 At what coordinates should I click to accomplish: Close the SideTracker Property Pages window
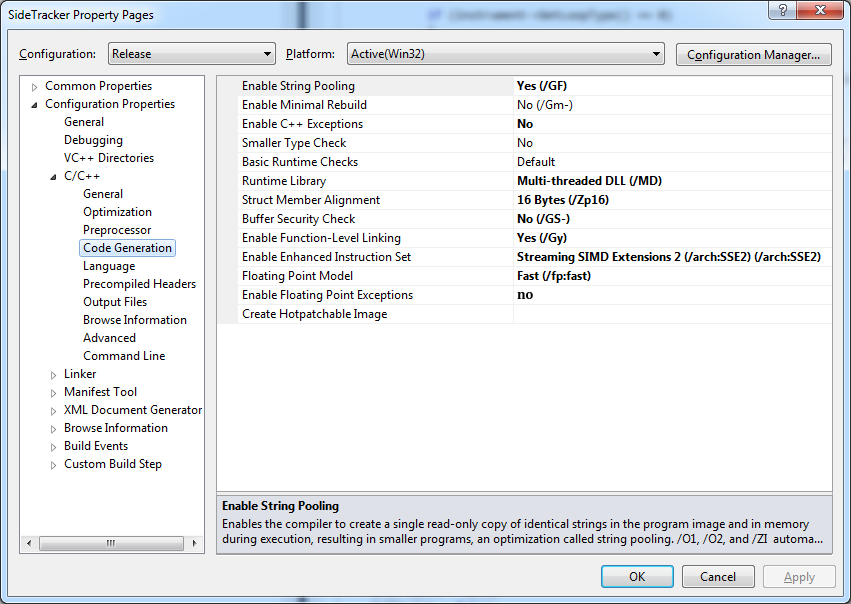coord(820,10)
